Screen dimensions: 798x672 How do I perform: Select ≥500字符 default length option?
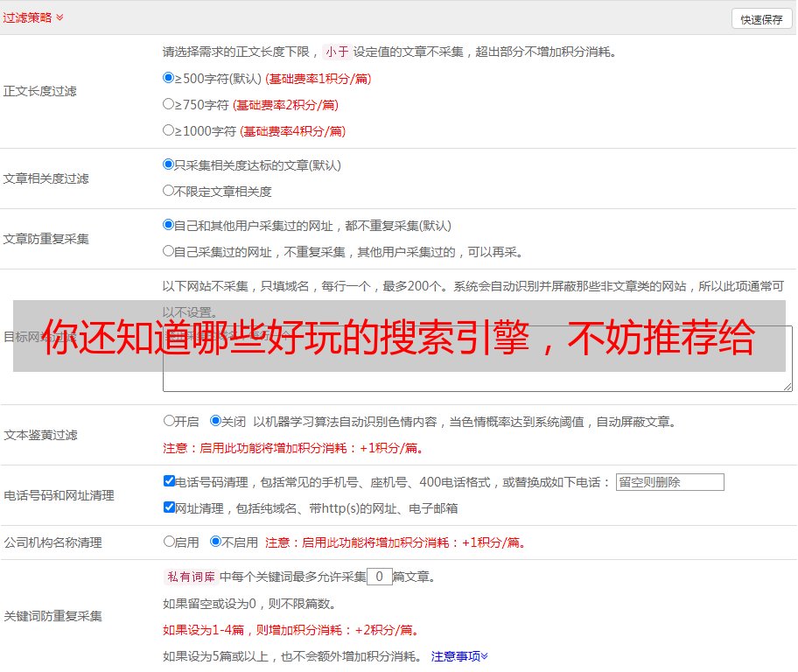point(169,78)
